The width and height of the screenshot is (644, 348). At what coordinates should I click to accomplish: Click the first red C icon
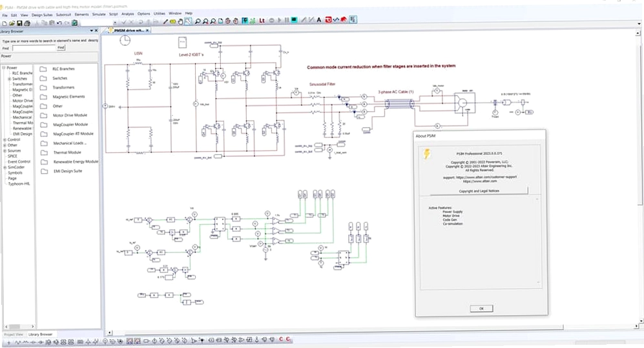click(x=281, y=339)
